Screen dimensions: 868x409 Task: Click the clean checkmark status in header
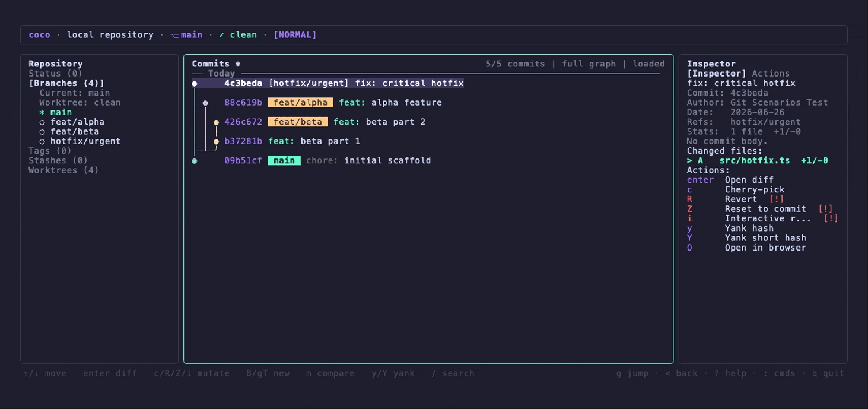[x=238, y=35]
